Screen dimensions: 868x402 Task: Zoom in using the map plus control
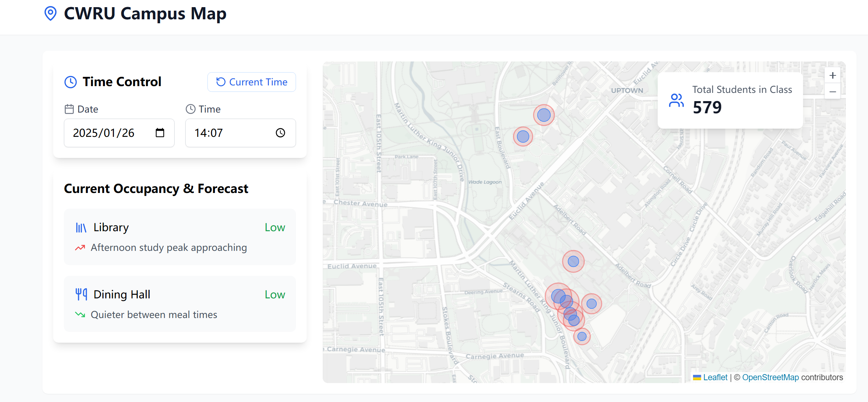(x=833, y=75)
